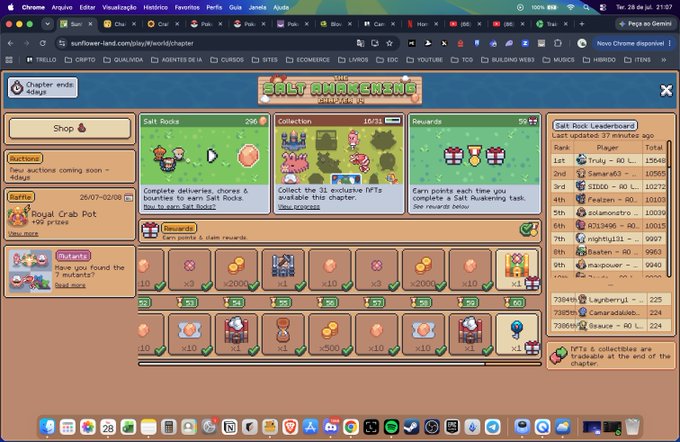Select 1st place player Truly row

609,160
